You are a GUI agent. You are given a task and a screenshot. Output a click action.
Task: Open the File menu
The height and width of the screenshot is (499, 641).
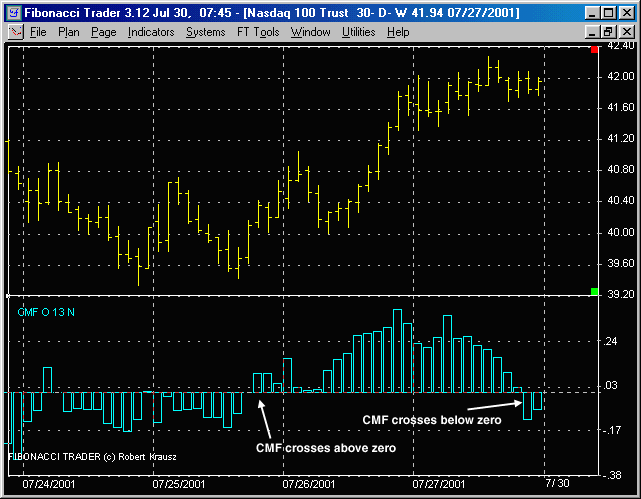(x=38, y=32)
